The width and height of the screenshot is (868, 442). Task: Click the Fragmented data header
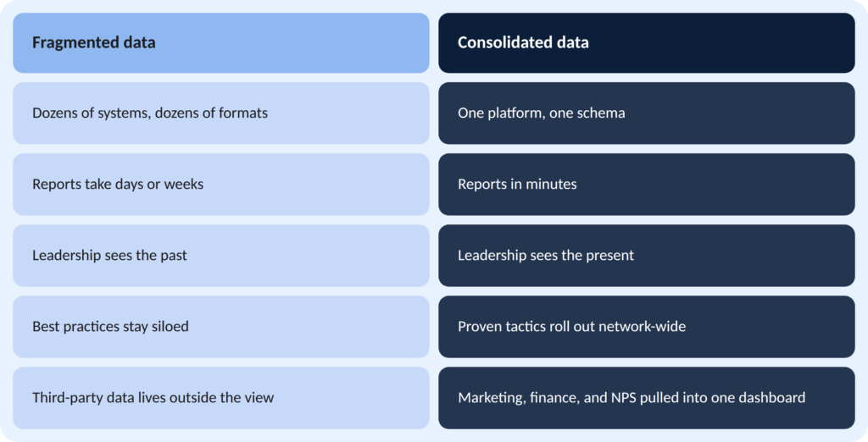pyautogui.click(x=221, y=43)
